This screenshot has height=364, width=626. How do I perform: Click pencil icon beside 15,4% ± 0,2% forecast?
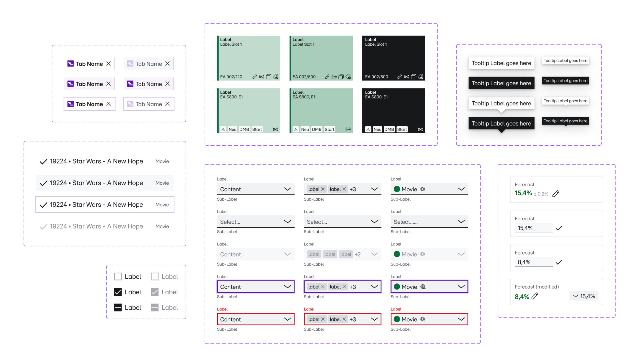(556, 193)
